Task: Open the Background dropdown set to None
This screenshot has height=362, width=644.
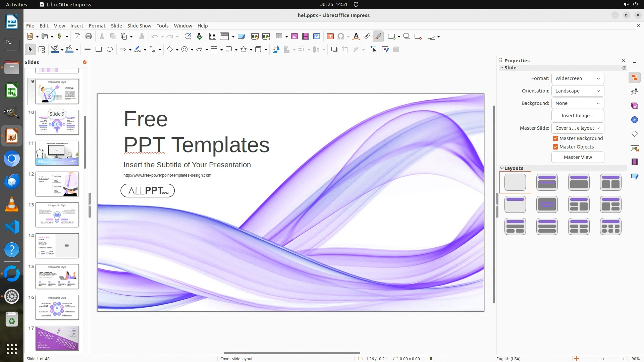Action: pos(578,103)
